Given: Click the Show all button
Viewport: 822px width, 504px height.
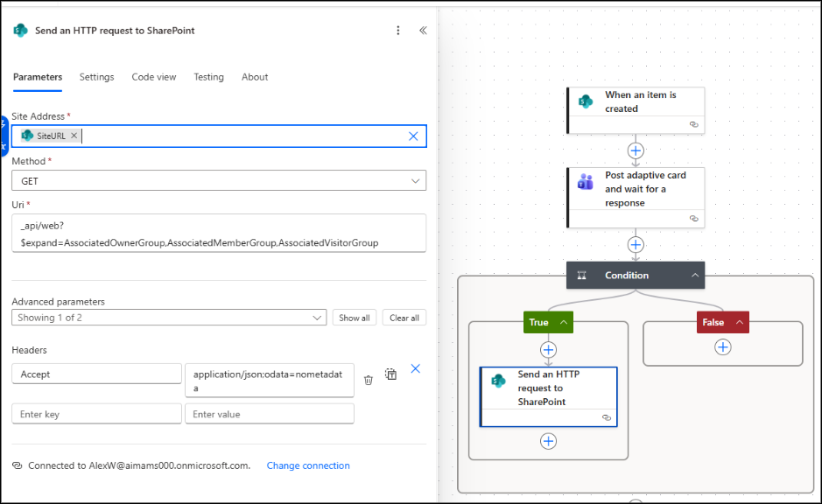Looking at the screenshot, I should [355, 318].
